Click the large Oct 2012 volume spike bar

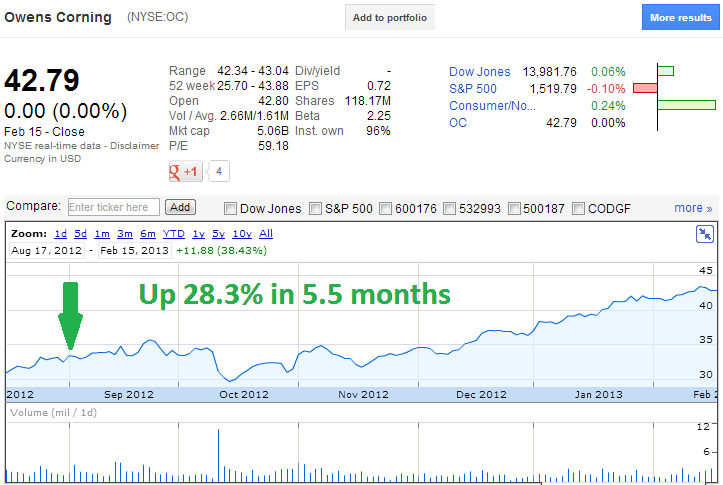click(x=219, y=455)
